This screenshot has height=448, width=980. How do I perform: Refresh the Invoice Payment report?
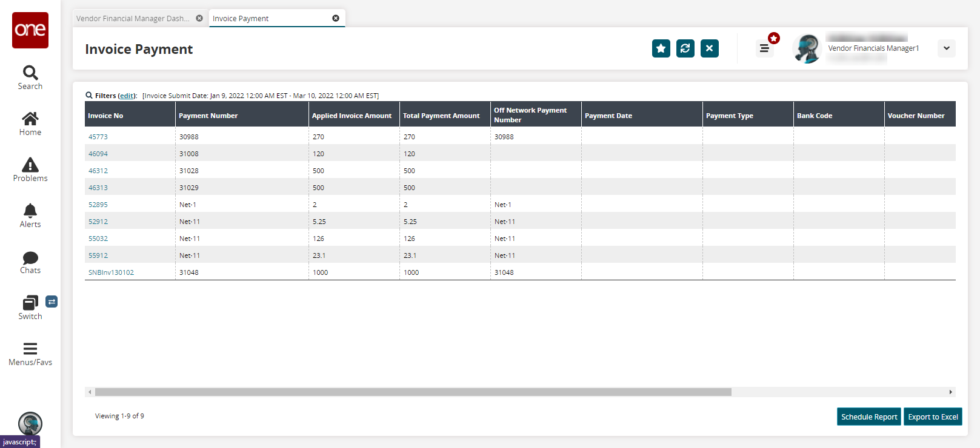(x=685, y=48)
